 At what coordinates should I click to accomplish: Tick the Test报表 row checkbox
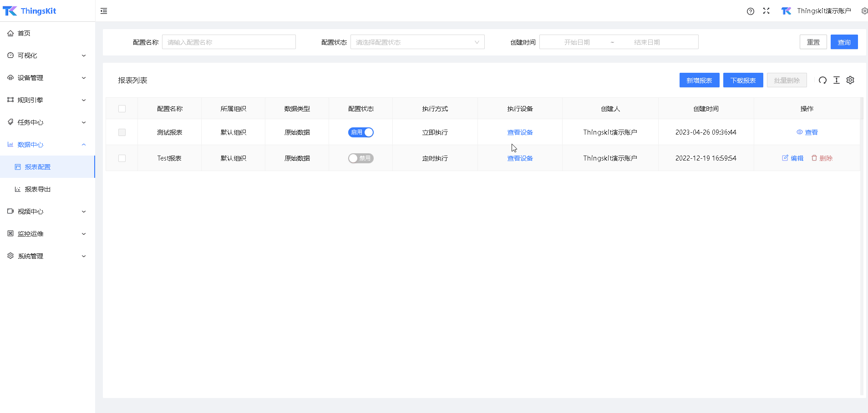click(122, 158)
